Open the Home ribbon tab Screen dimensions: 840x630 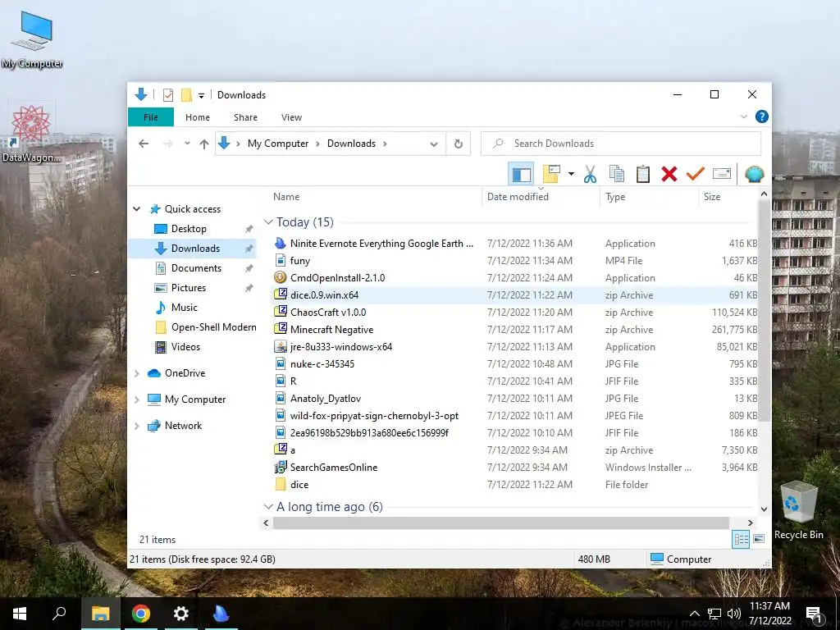click(198, 117)
